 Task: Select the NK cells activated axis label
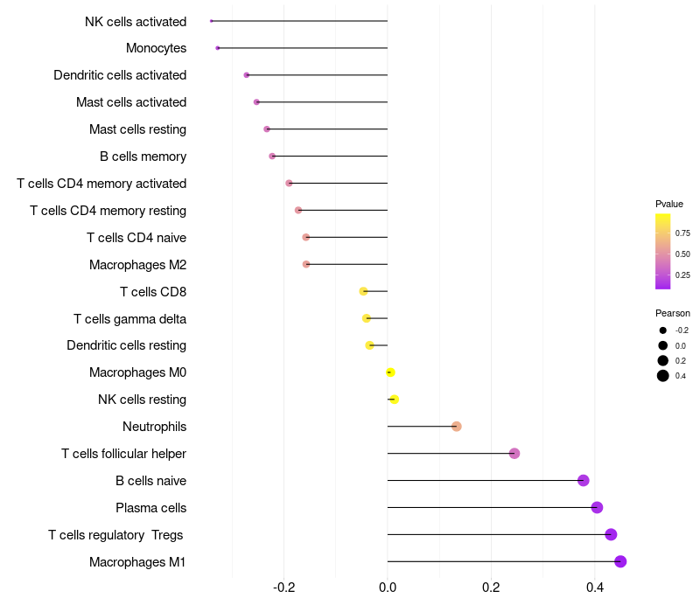136,21
